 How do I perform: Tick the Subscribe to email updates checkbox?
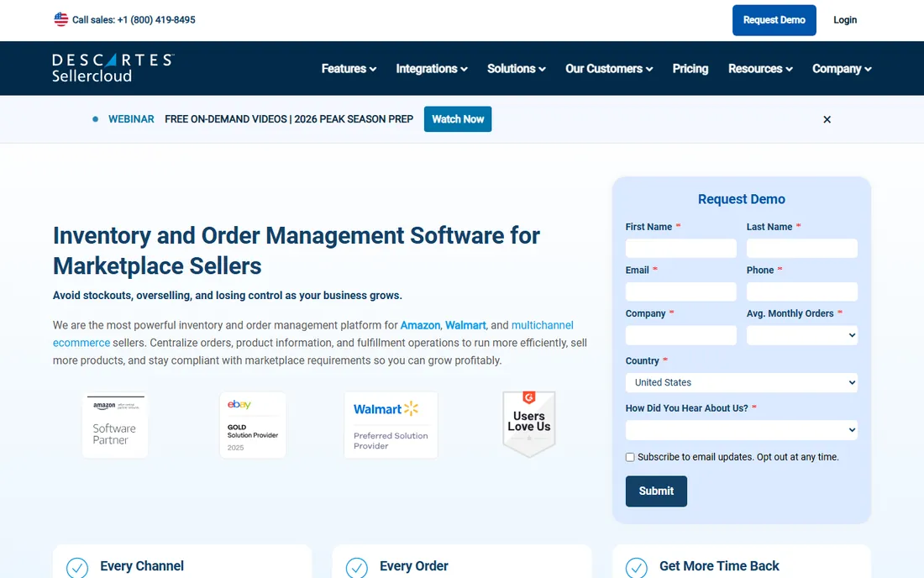630,457
